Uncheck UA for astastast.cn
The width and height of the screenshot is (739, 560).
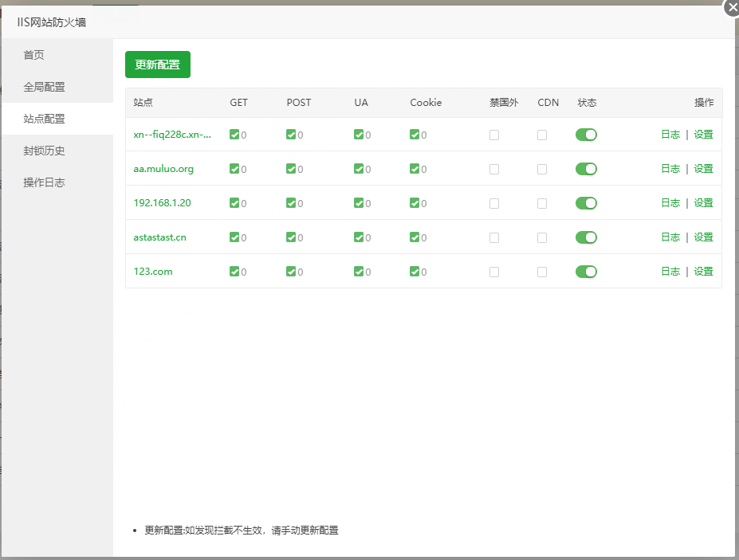click(359, 237)
